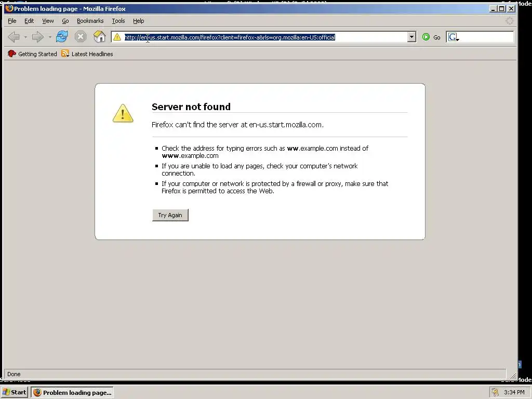
Task: Open the File menu
Action: tap(12, 21)
